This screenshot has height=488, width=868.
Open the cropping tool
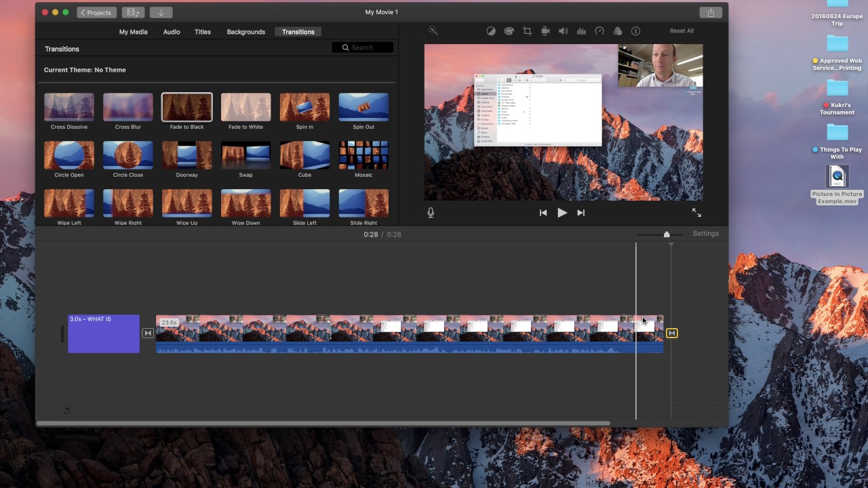click(526, 30)
